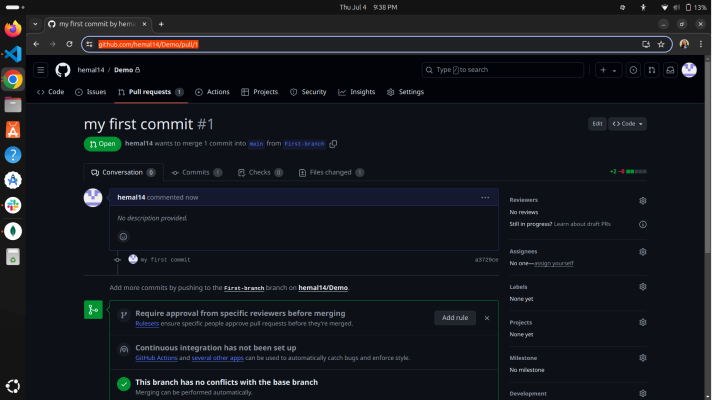Open Chrome three-dot menu

coord(701,44)
